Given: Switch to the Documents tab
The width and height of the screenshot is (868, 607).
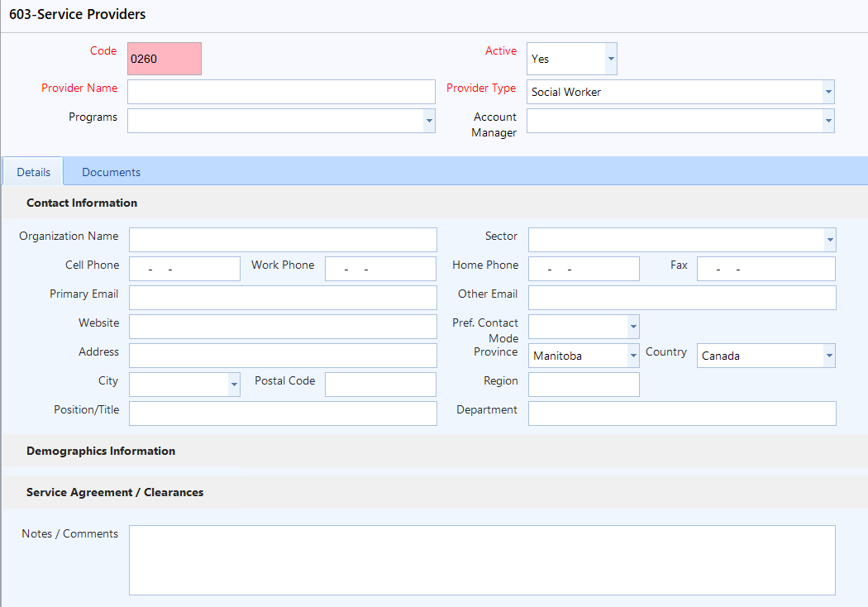Looking at the screenshot, I should [x=112, y=172].
